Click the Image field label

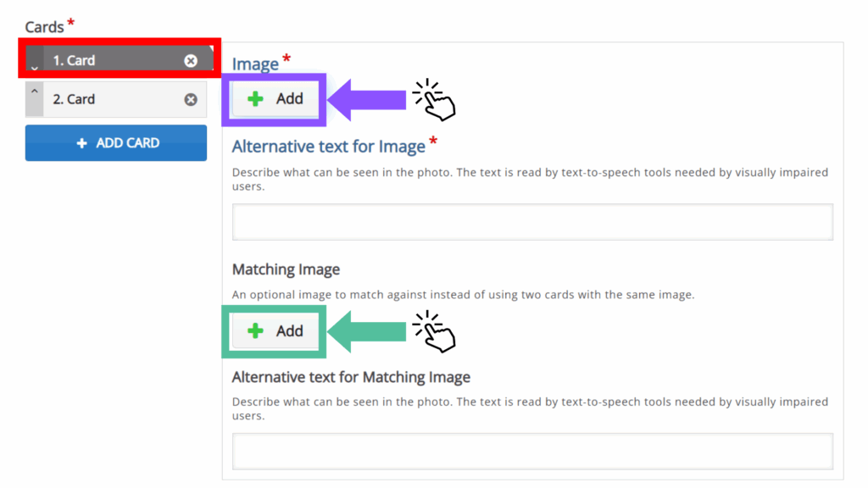[255, 64]
